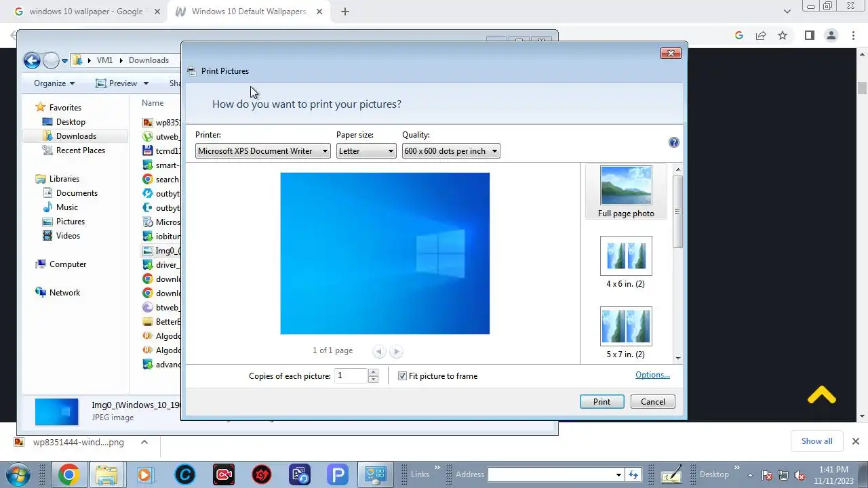The height and width of the screenshot is (488, 868).
Task: Expand taskbar Address bar dropdown
Action: (x=618, y=475)
